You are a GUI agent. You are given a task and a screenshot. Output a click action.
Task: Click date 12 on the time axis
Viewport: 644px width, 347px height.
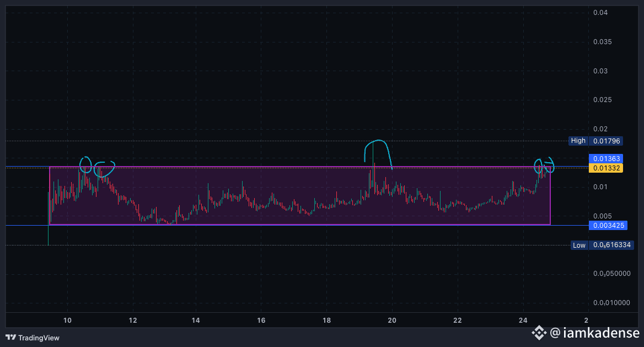[133, 321]
